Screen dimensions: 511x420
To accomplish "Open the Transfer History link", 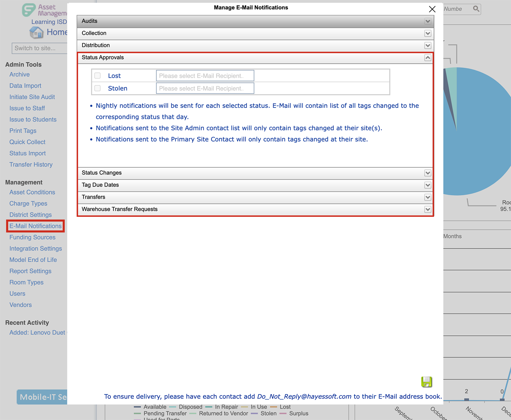I will [31, 164].
